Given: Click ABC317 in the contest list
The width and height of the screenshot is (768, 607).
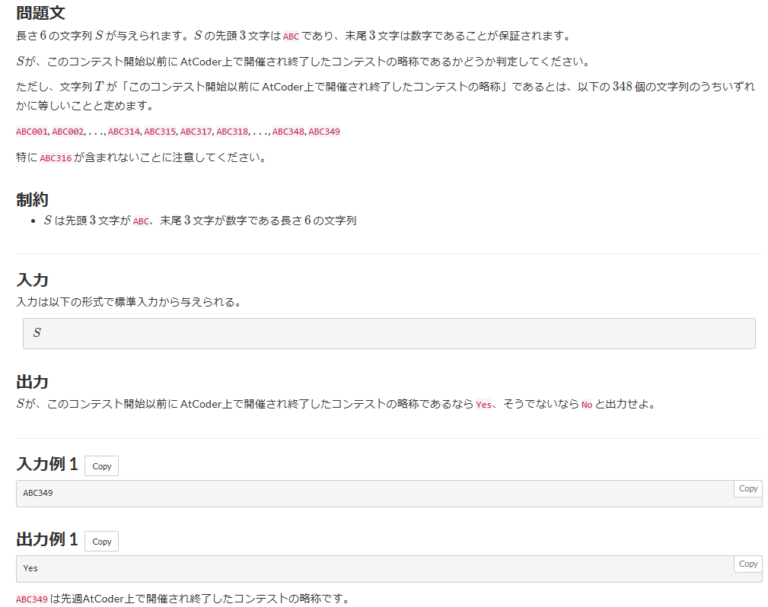Looking at the screenshot, I should tap(196, 131).
